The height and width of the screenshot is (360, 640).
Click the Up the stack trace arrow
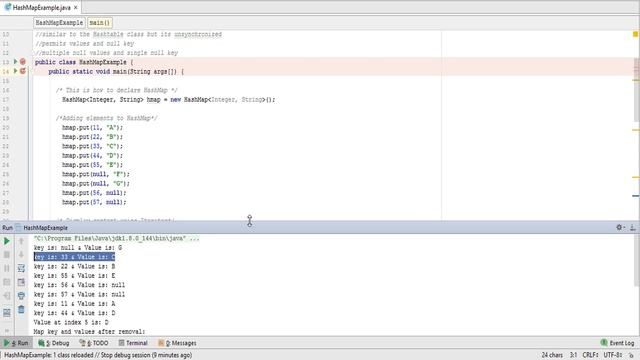click(x=21, y=241)
